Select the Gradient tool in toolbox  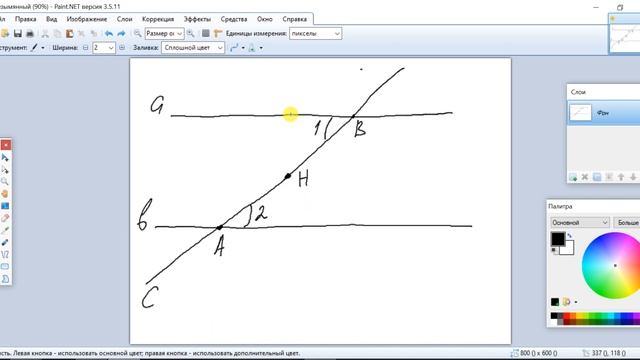click(5, 206)
